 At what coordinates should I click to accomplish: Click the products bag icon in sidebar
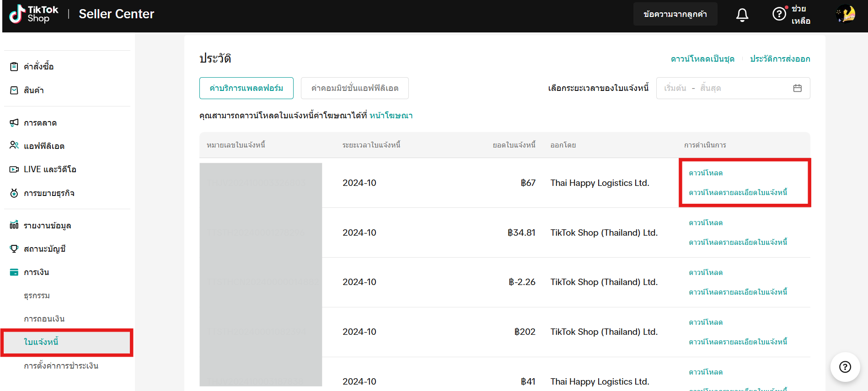[x=14, y=90]
